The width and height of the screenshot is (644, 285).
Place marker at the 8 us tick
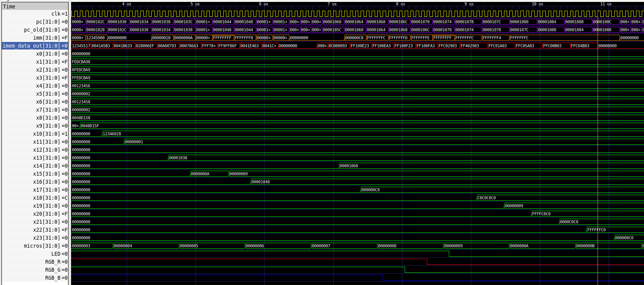point(401,4)
